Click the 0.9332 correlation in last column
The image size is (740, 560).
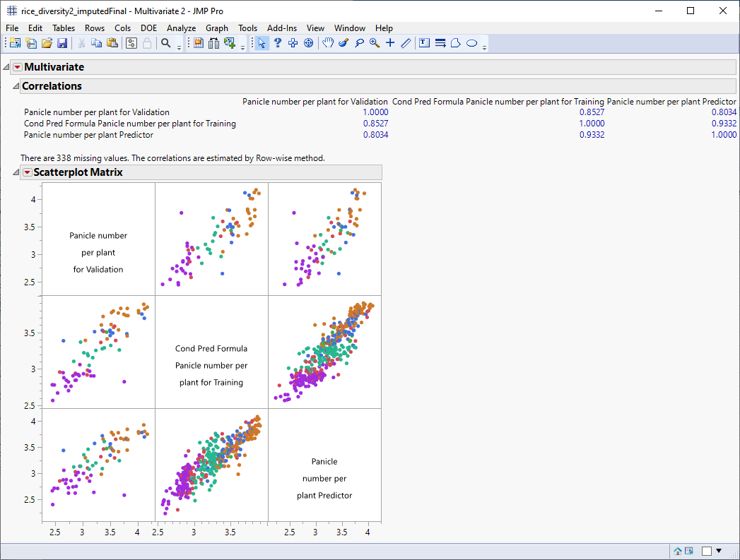pyautogui.click(x=723, y=124)
